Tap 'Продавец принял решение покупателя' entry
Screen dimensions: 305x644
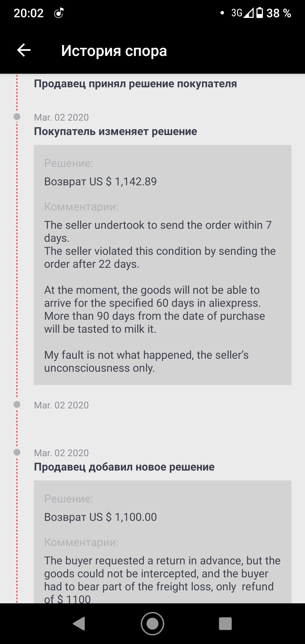click(x=135, y=84)
